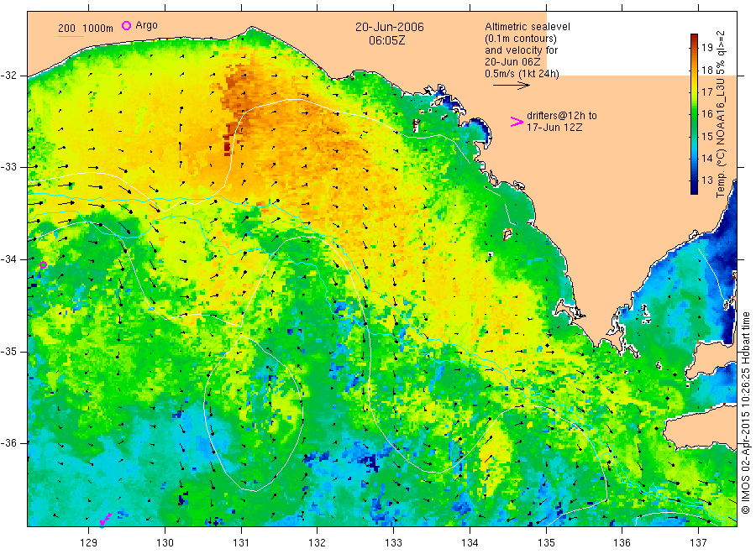Click the text 'Altimetric sealevel'

[x=527, y=27]
